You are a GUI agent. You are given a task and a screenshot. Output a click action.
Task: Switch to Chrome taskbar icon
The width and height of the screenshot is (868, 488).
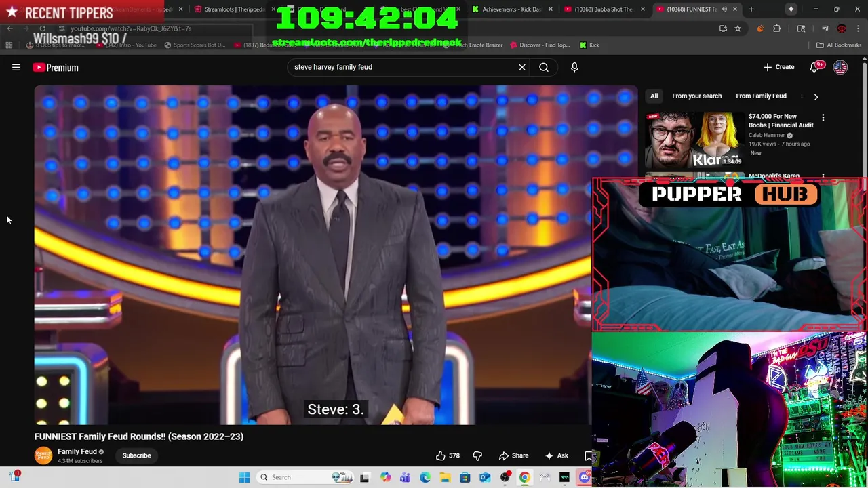[x=524, y=477]
